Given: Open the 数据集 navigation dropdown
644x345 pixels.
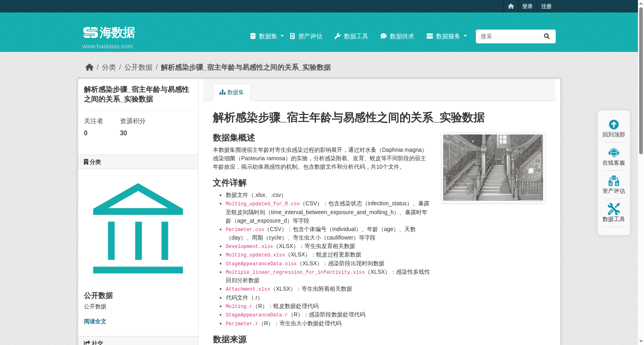Looking at the screenshot, I should (267, 36).
